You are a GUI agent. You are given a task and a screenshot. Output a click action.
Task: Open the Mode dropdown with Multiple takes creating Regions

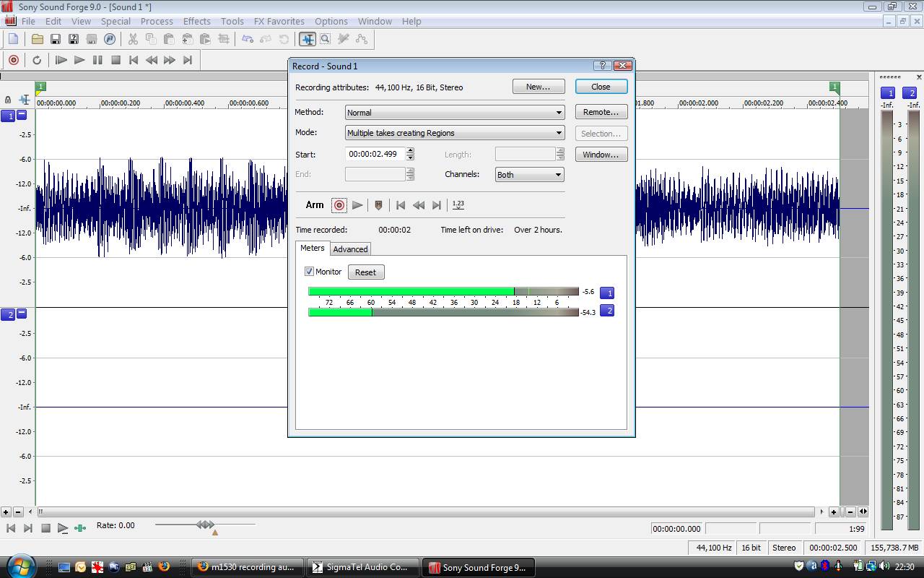455,133
